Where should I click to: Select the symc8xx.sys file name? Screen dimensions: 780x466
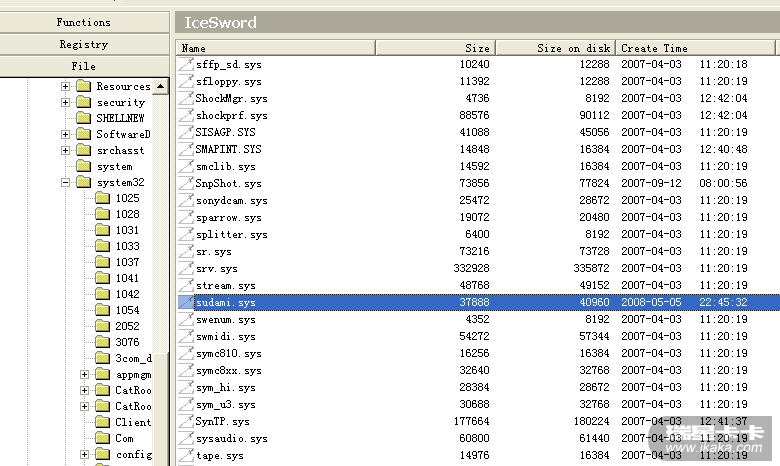pyautogui.click(x=228, y=371)
